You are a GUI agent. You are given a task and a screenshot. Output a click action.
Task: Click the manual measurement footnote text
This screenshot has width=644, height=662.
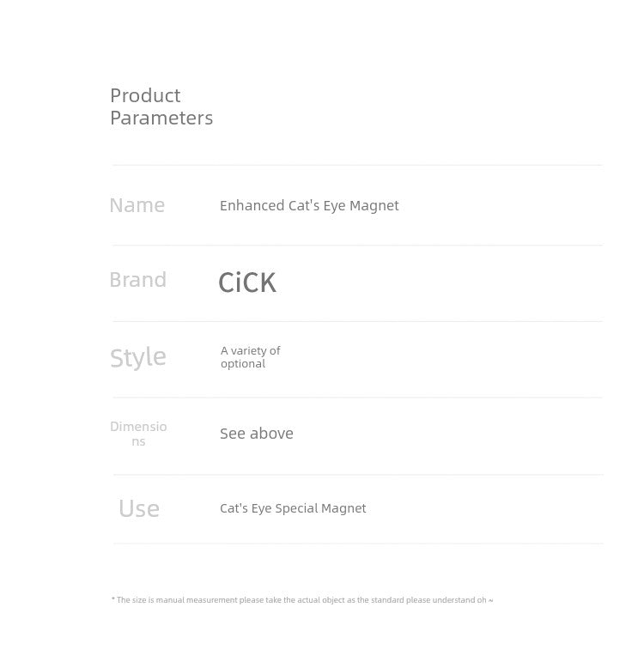302,600
